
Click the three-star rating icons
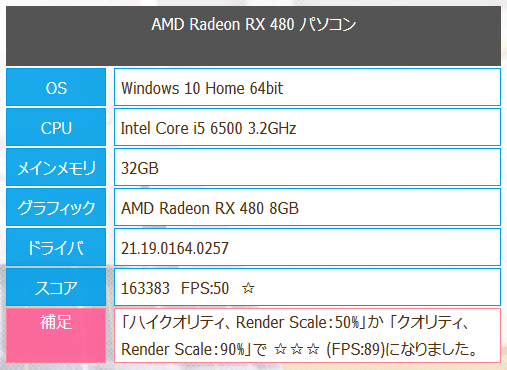coord(296,349)
